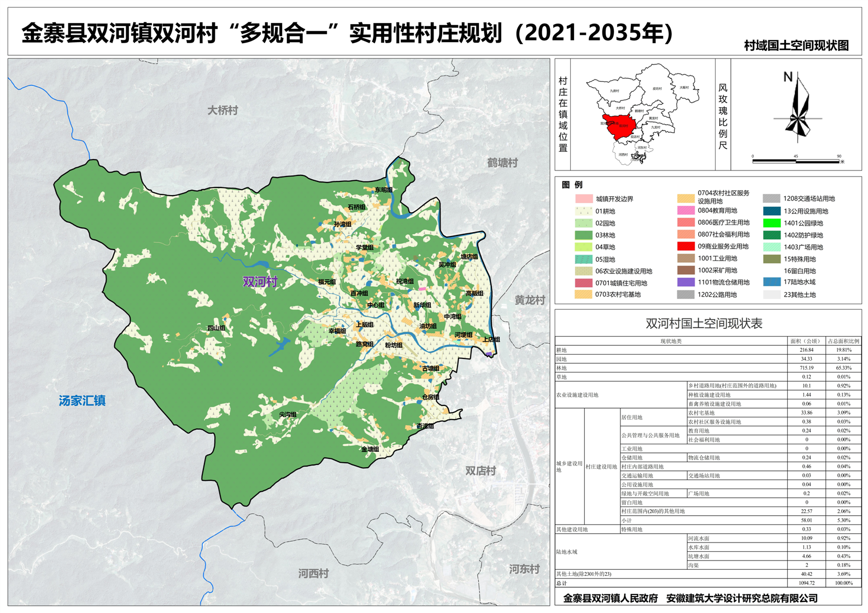Click the north arrow compass rose

point(797,109)
